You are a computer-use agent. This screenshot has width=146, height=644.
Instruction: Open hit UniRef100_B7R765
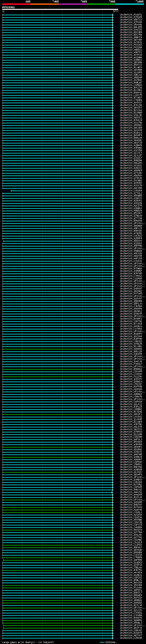pyautogui.click(x=131, y=273)
